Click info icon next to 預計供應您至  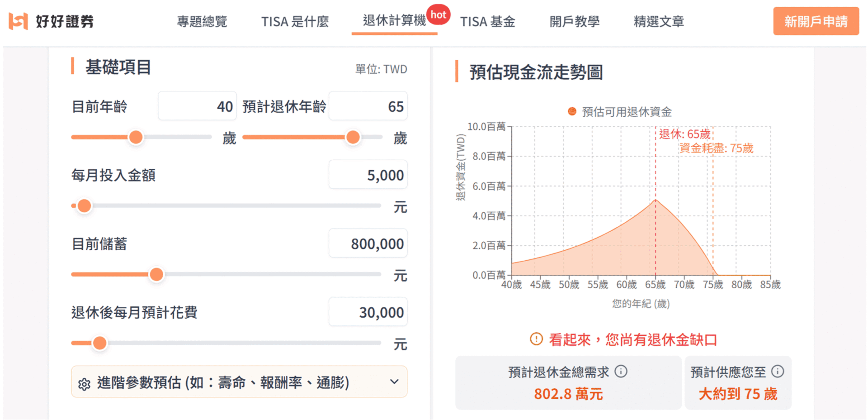pyautogui.click(x=778, y=371)
